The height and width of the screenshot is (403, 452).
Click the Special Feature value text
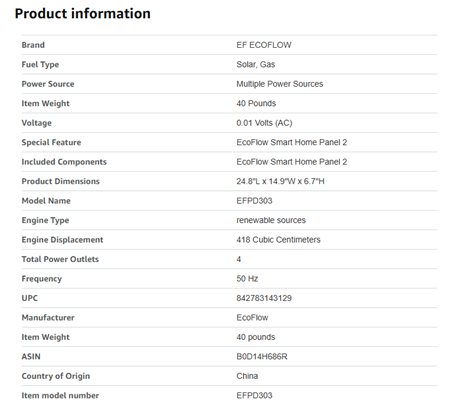pyautogui.click(x=292, y=142)
